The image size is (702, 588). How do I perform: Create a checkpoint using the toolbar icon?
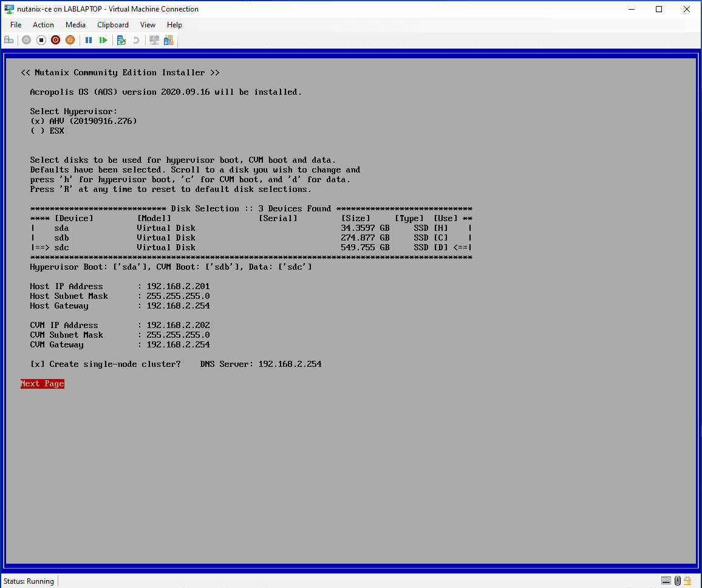pos(121,40)
